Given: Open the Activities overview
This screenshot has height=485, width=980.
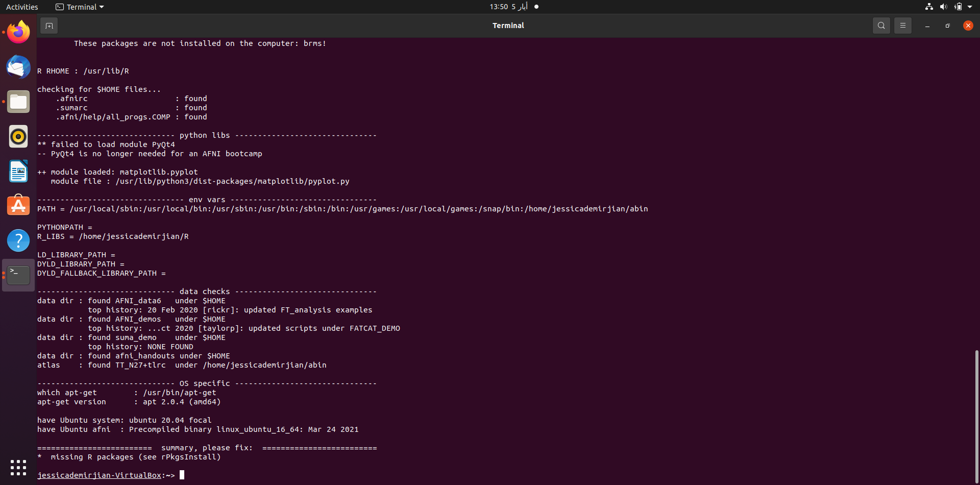Looking at the screenshot, I should click(x=22, y=7).
